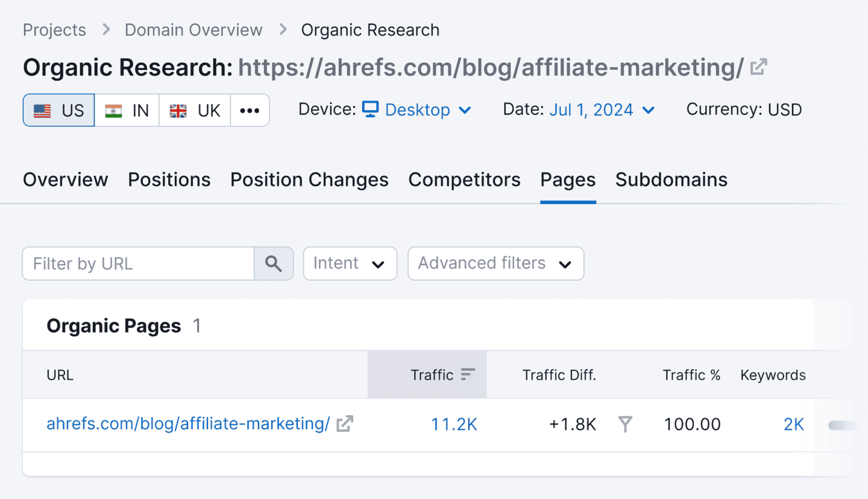Click the search magnifier button in URL filter
This screenshot has width=868, height=499.
274,263
